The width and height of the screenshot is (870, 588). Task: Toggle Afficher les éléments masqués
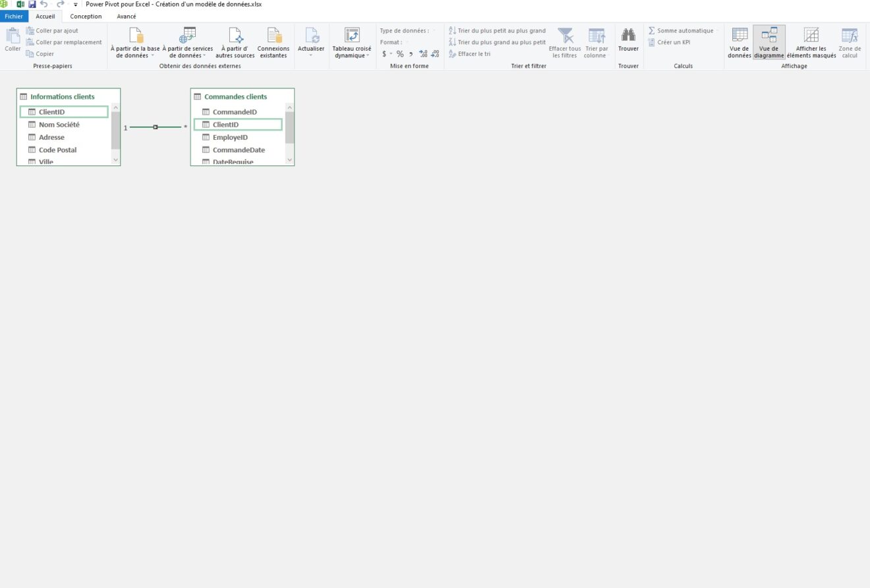pyautogui.click(x=811, y=43)
